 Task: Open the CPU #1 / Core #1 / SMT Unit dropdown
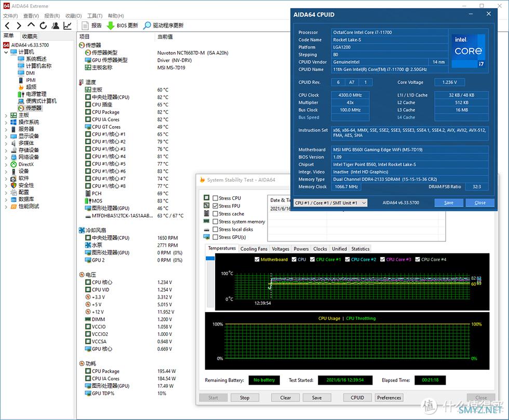pyautogui.click(x=330, y=203)
